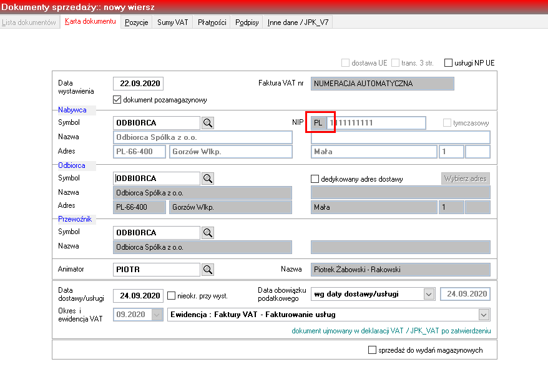Screen dimensions: 548x392
Task: Open Ewidencja Faktury VAT dropdown list
Action: click(x=484, y=315)
